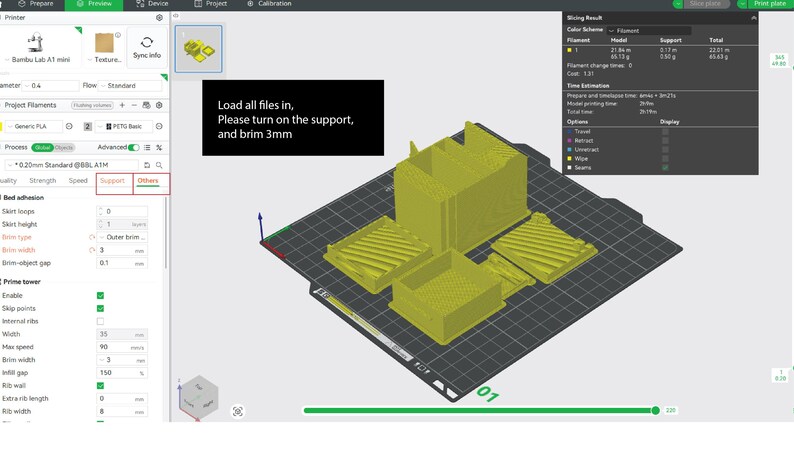
Task: Click the camera fit-view icon
Action: 238,412
